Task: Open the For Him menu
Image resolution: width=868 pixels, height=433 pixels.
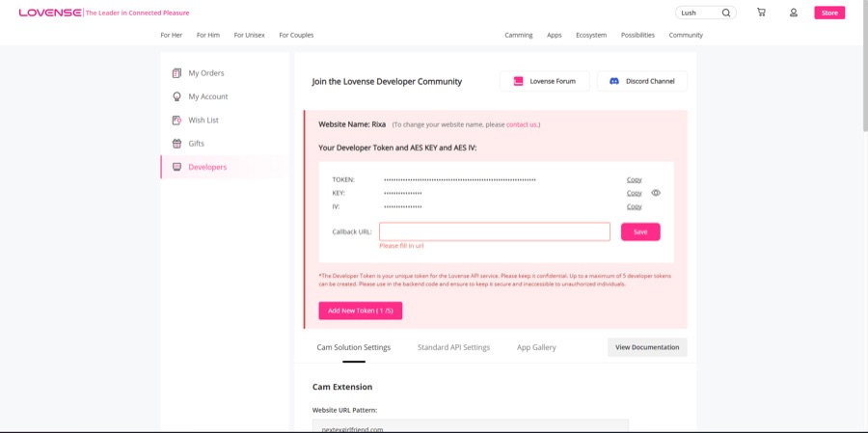Action: click(x=208, y=35)
